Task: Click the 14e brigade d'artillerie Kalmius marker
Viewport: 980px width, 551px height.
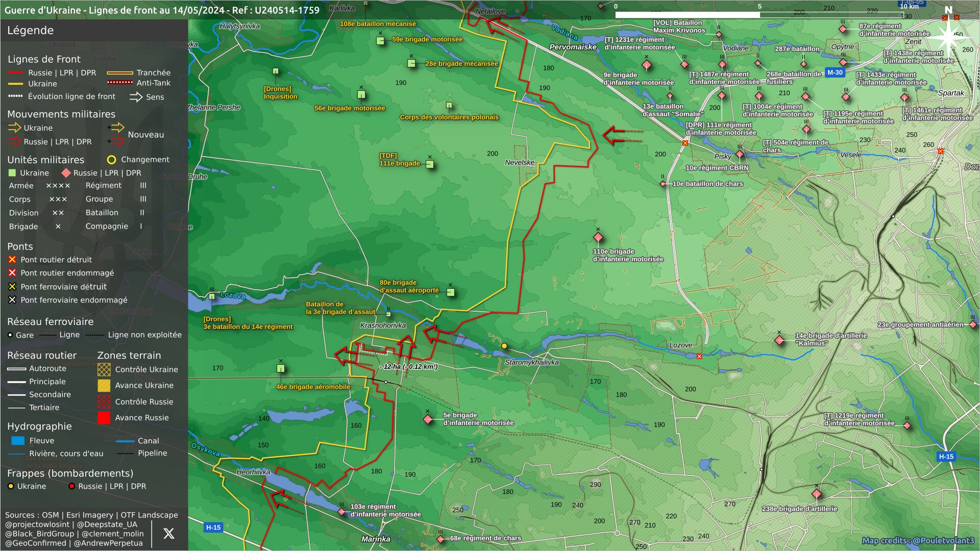Action: click(779, 340)
